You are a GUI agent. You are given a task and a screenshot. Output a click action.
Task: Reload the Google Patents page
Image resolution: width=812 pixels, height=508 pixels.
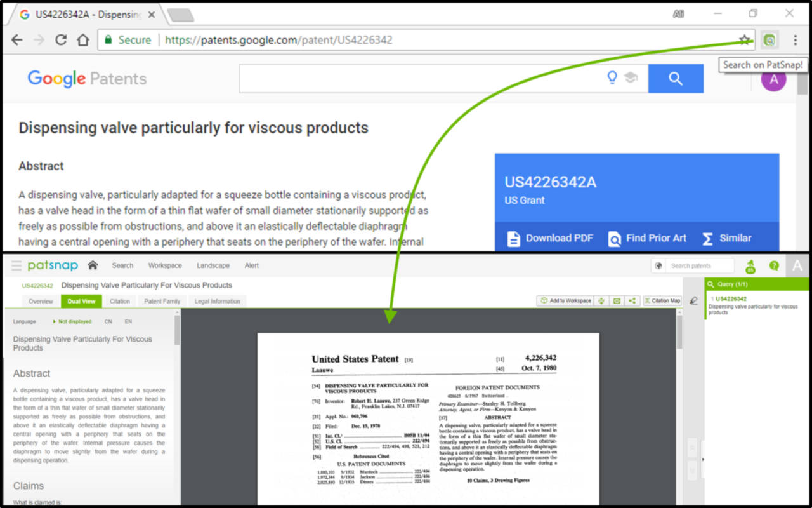61,40
